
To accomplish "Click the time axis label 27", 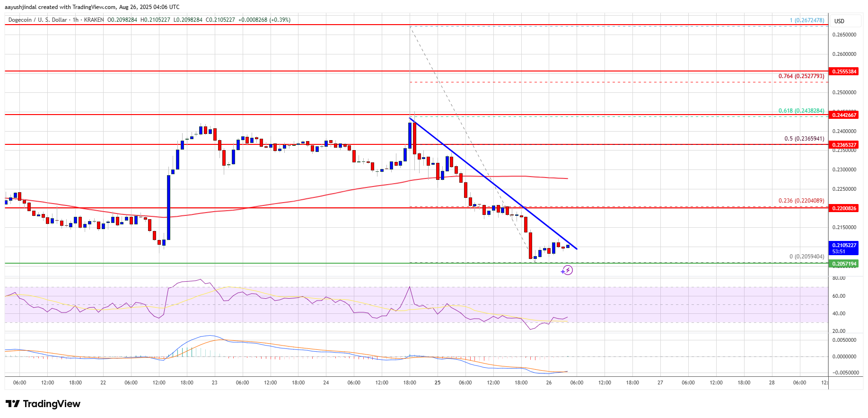I will click(x=660, y=382).
